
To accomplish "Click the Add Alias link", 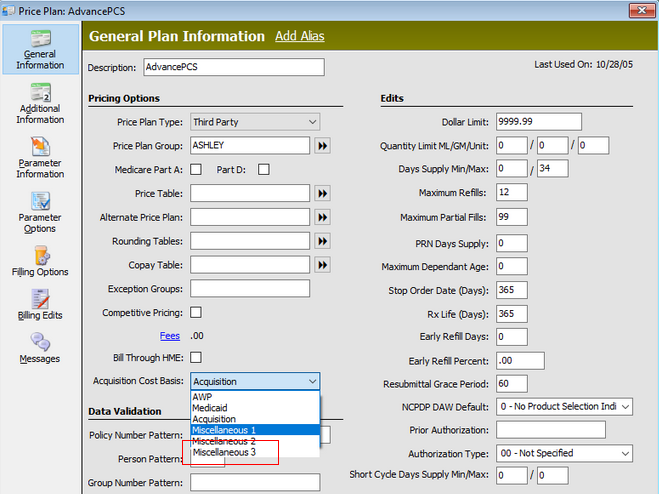I will pyautogui.click(x=300, y=36).
